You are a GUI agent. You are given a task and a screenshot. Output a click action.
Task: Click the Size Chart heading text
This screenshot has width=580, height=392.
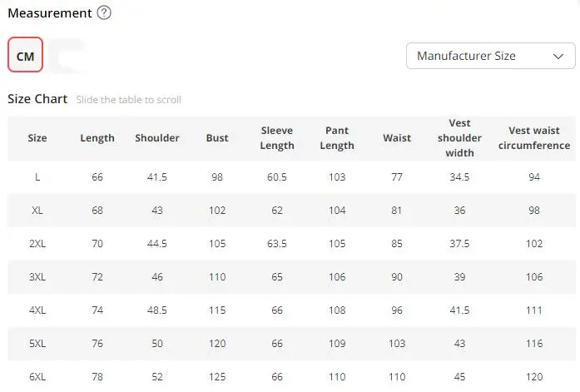pos(37,99)
